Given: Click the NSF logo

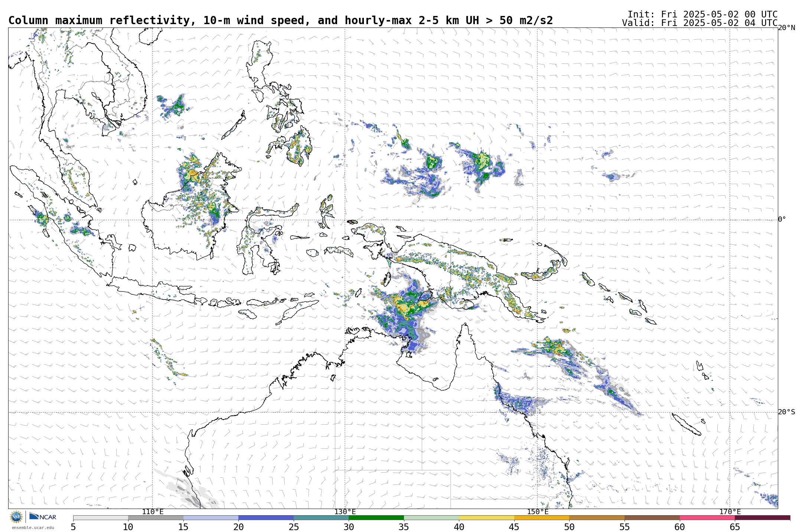Looking at the screenshot, I should point(16,517).
